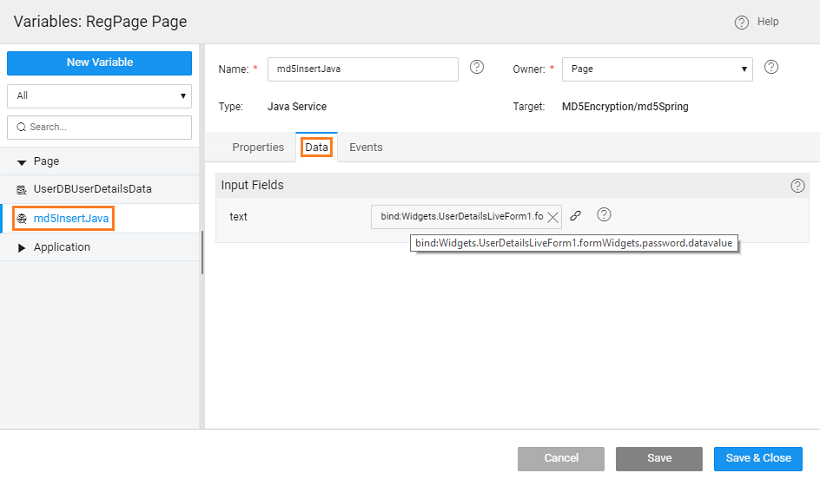Viewport: 820px width, 486px height.
Task: Expand the Application tree section
Action: pos(22,248)
